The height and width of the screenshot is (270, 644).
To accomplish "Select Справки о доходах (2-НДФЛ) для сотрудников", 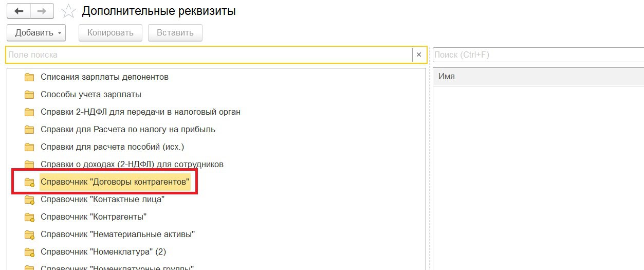I will coord(132,165).
